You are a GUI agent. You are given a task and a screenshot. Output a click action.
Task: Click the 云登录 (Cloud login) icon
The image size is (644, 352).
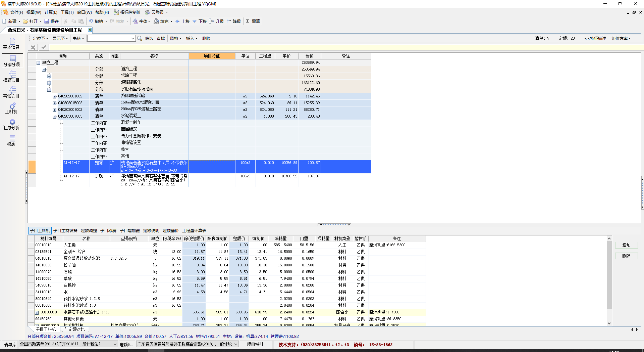[x=147, y=12]
